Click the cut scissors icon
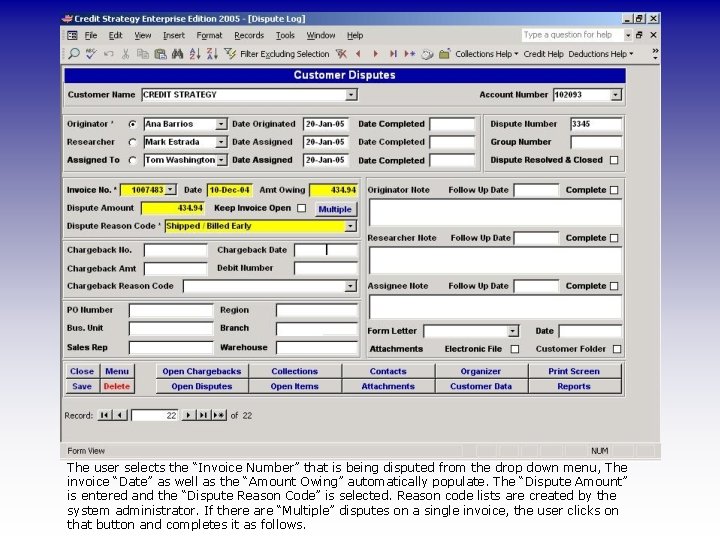Image resolution: width=720 pixels, height=540 pixels. (x=125, y=54)
